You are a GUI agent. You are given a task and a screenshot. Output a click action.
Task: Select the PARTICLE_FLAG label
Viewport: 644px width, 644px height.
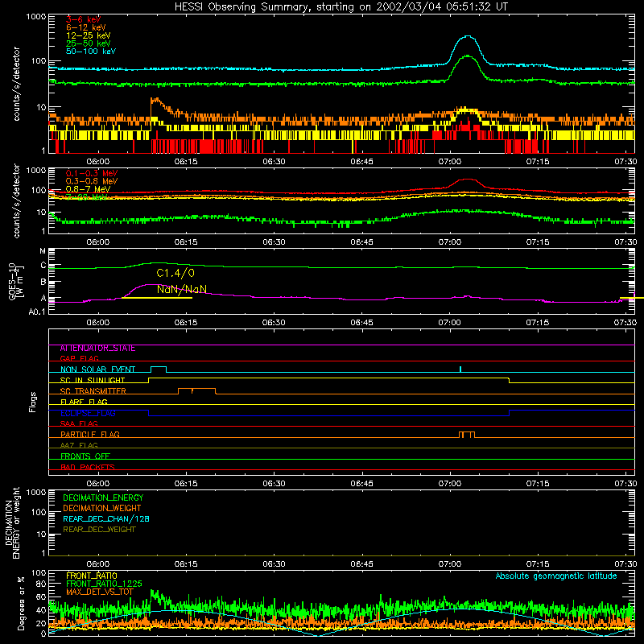[x=90, y=435]
